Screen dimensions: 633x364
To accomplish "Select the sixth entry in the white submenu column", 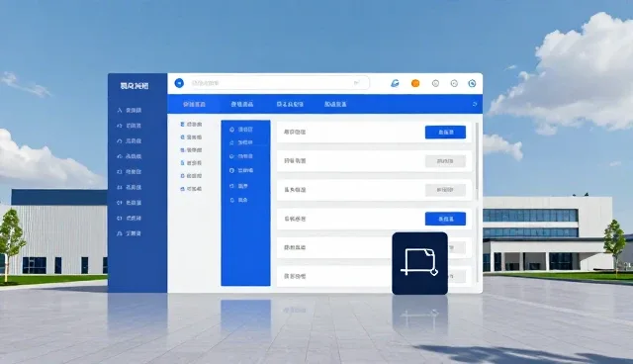I will (191, 189).
